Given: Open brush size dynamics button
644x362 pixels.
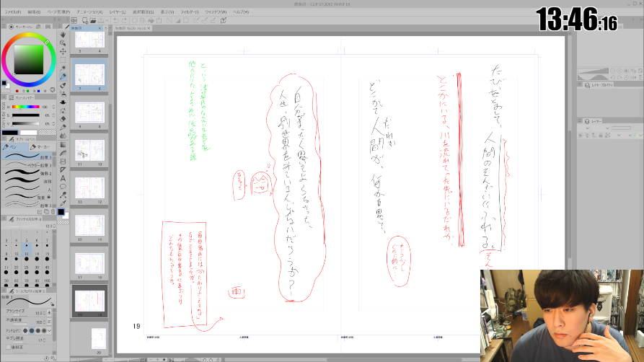Looking at the screenshot, I should pos(49,313).
